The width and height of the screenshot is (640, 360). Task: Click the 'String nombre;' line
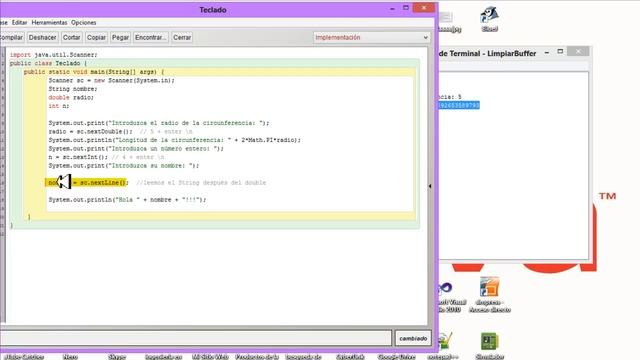click(x=73, y=89)
